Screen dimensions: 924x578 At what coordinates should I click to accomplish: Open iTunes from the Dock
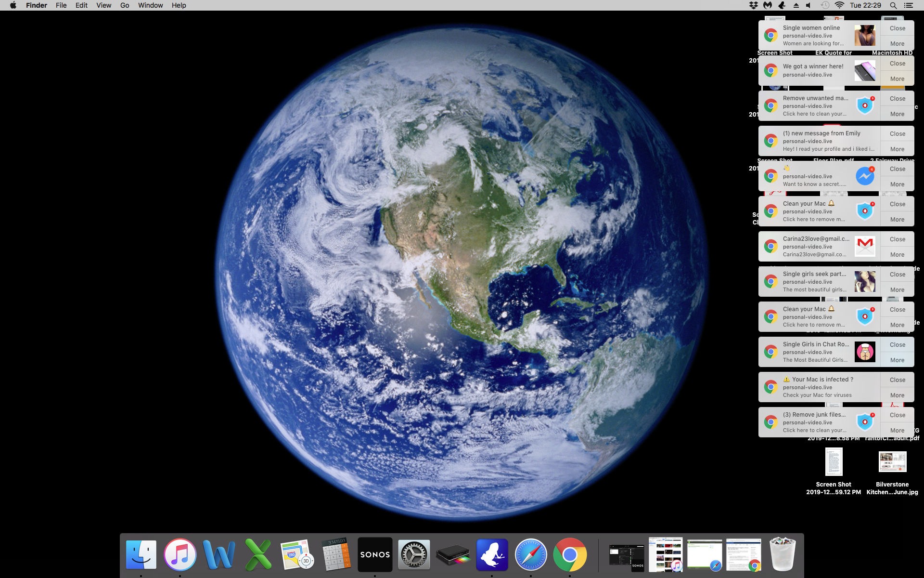point(180,554)
